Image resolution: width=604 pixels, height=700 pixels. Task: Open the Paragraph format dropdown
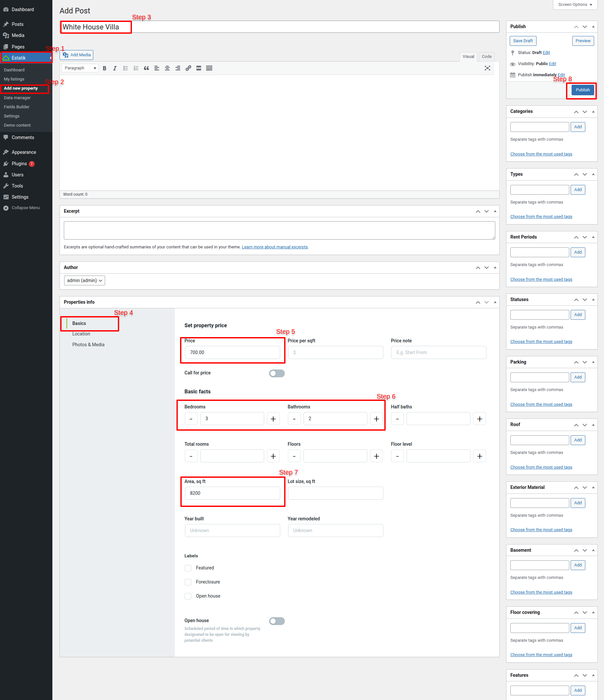pos(80,68)
